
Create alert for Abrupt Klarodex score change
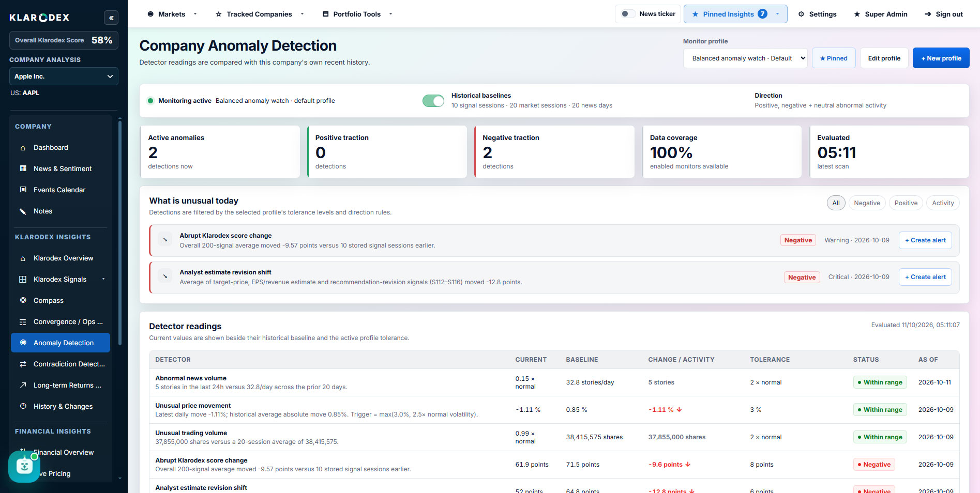925,240
